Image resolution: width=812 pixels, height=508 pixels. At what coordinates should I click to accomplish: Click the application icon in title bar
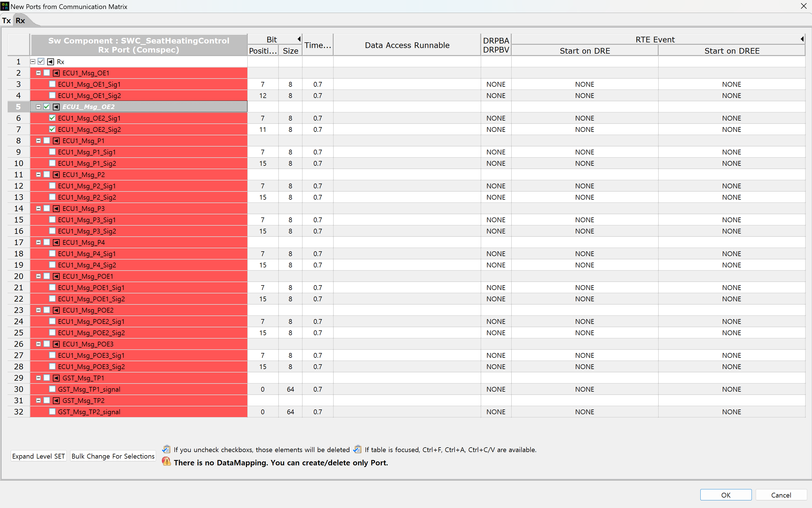(5, 6)
